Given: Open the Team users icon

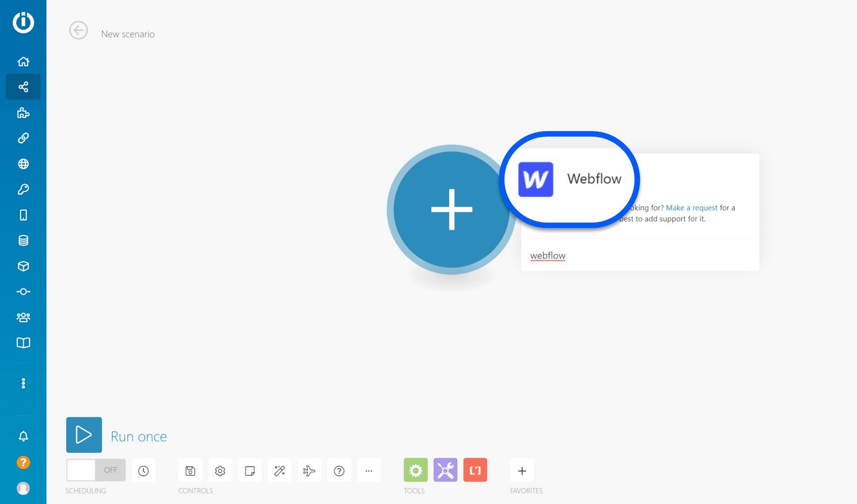Looking at the screenshot, I should 23,317.
